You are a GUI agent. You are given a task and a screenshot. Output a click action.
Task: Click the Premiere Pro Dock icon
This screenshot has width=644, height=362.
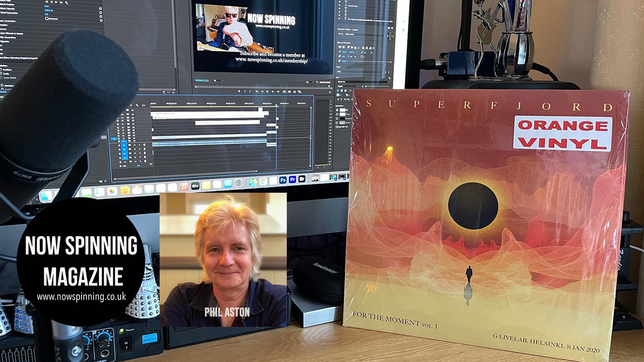click(292, 180)
